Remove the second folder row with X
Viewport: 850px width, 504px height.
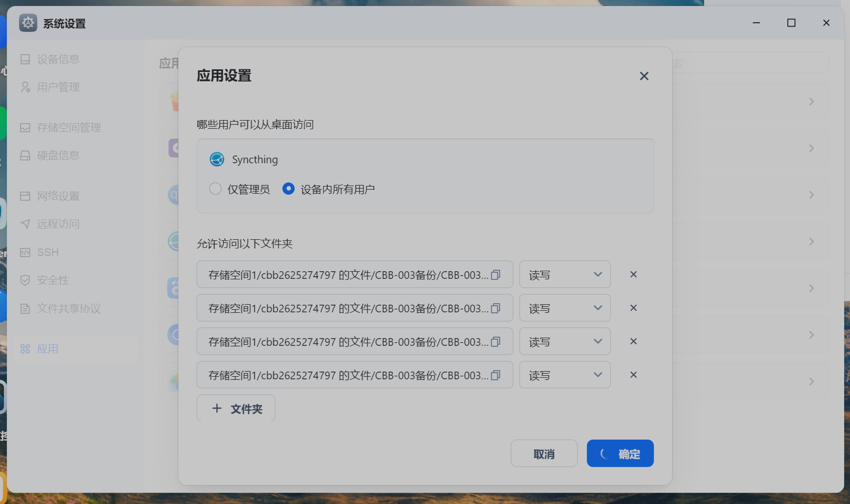coord(633,308)
